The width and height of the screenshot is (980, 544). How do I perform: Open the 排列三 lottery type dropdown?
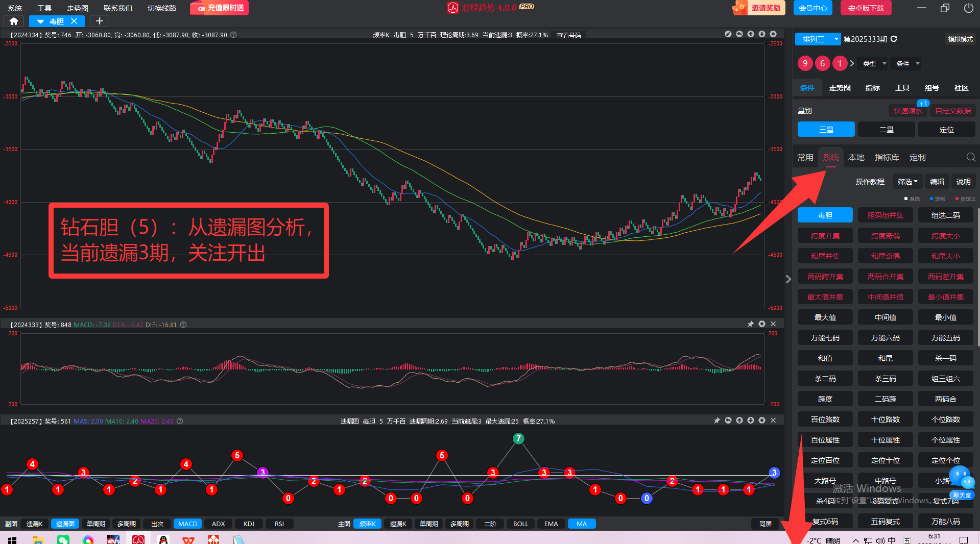835,39
